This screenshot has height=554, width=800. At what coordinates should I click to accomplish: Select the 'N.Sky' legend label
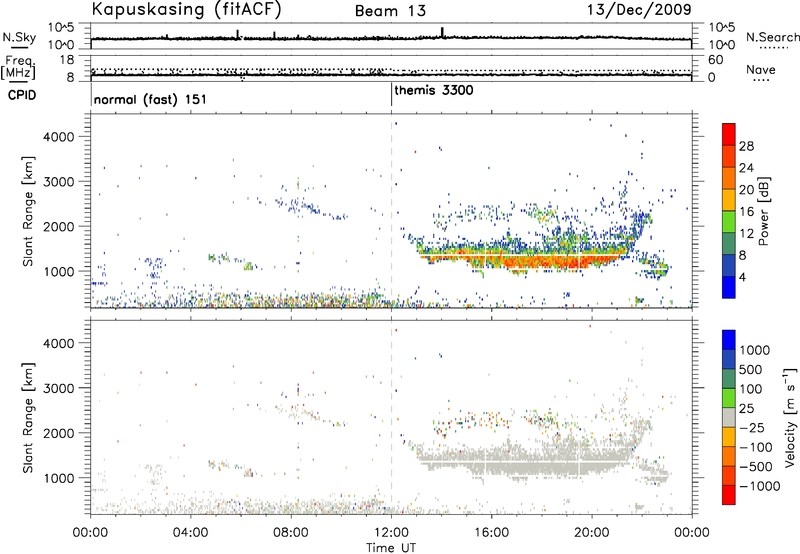click(19, 37)
